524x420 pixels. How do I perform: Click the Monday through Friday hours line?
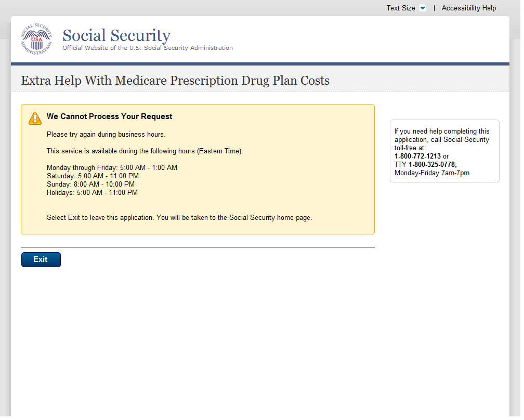pyautogui.click(x=112, y=168)
